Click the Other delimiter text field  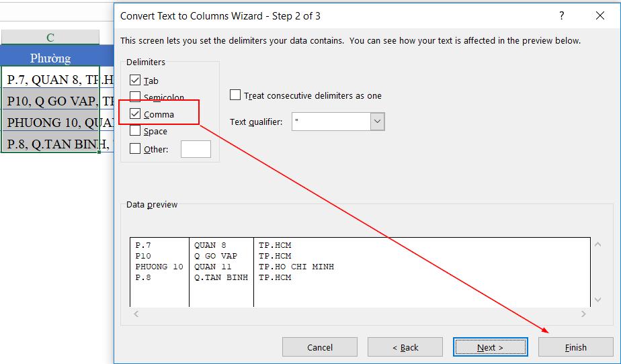pyautogui.click(x=196, y=149)
